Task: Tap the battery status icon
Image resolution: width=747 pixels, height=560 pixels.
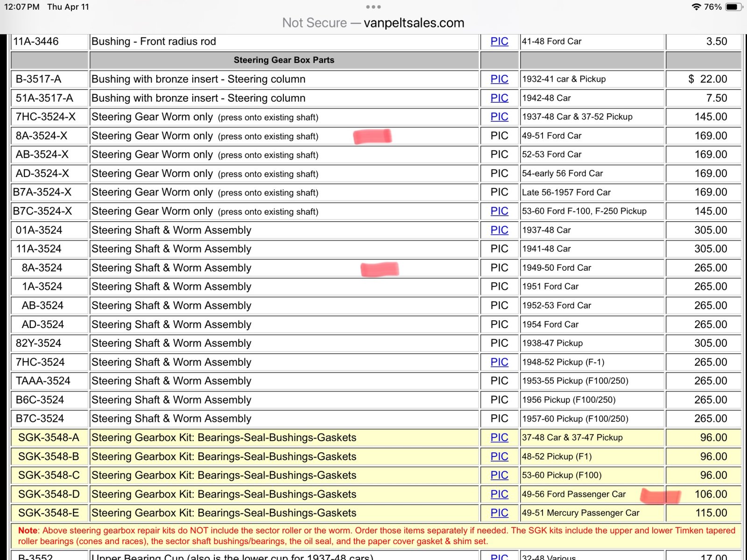Action: (734, 7)
